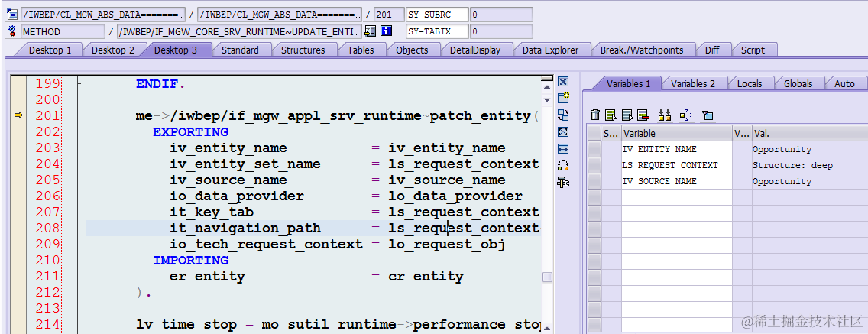Viewport: 868px width, 334px height.
Task: Click the delete row icon with red minus
Action: click(x=643, y=115)
